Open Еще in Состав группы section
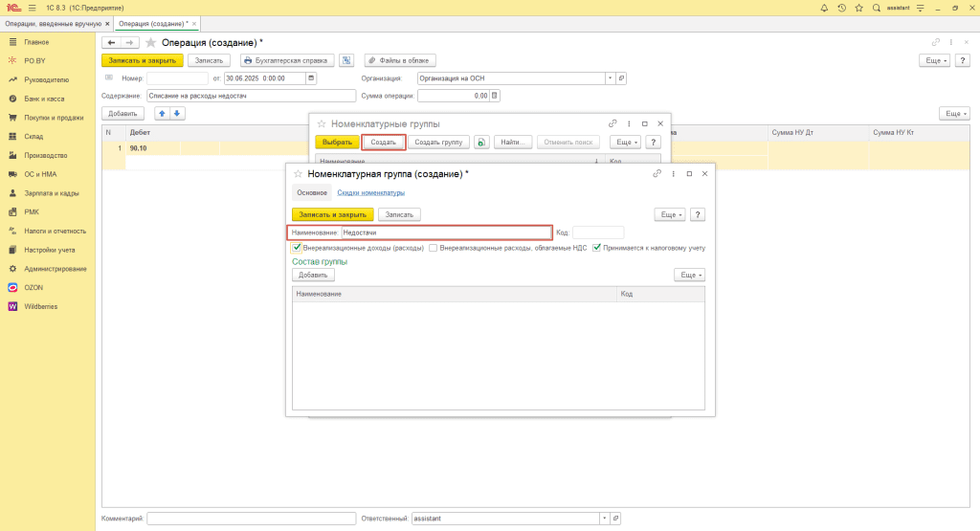This screenshot has width=980, height=531. [x=690, y=275]
